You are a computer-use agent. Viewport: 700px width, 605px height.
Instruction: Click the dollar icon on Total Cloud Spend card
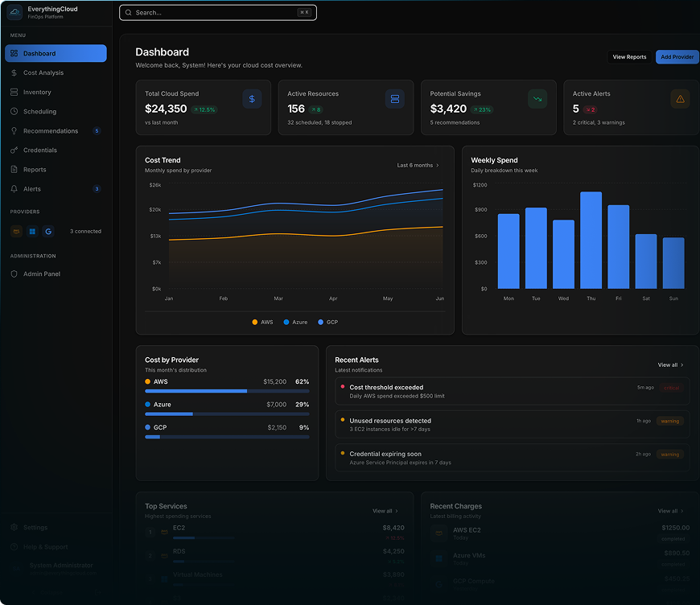coord(252,99)
